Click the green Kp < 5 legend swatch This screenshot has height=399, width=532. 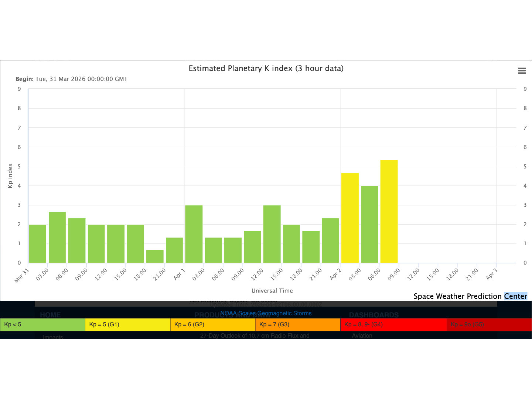click(x=42, y=325)
